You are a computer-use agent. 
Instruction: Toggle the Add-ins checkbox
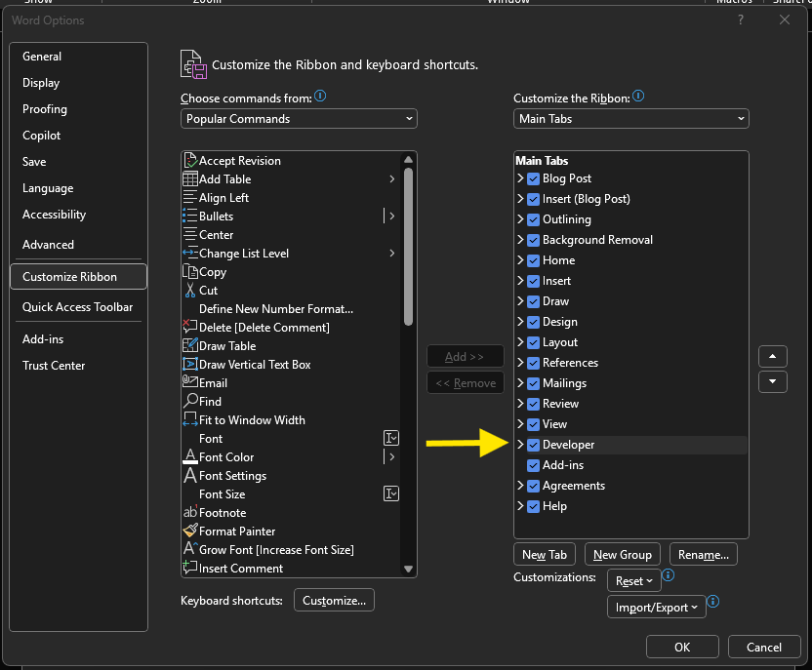tap(533, 465)
